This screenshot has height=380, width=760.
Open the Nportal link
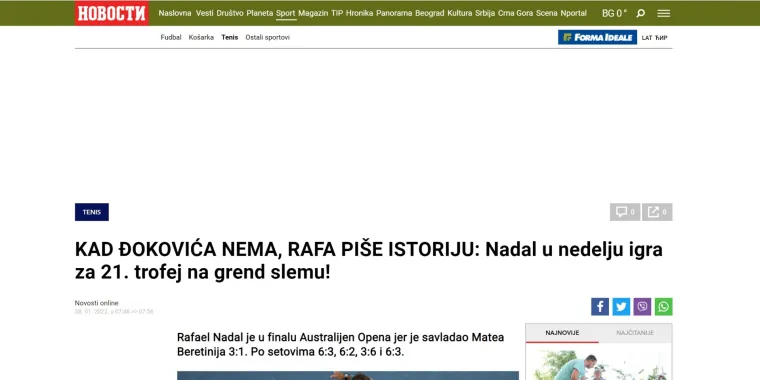(x=573, y=14)
